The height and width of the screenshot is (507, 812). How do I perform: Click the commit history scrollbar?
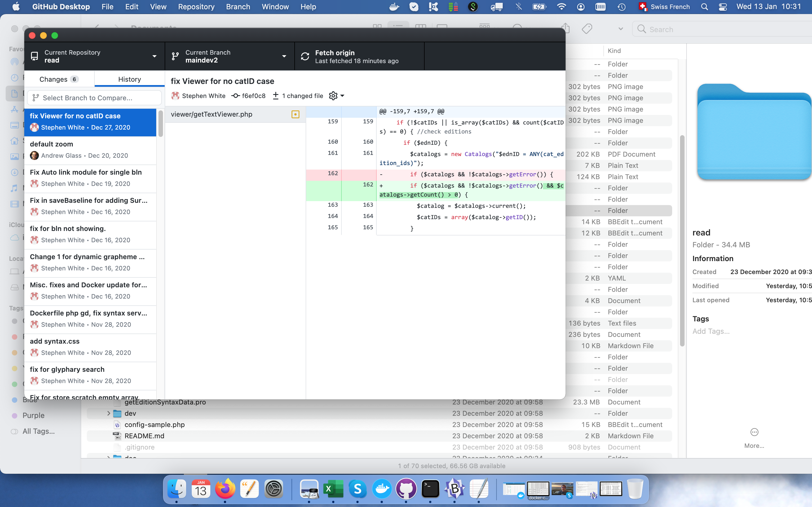(161, 123)
